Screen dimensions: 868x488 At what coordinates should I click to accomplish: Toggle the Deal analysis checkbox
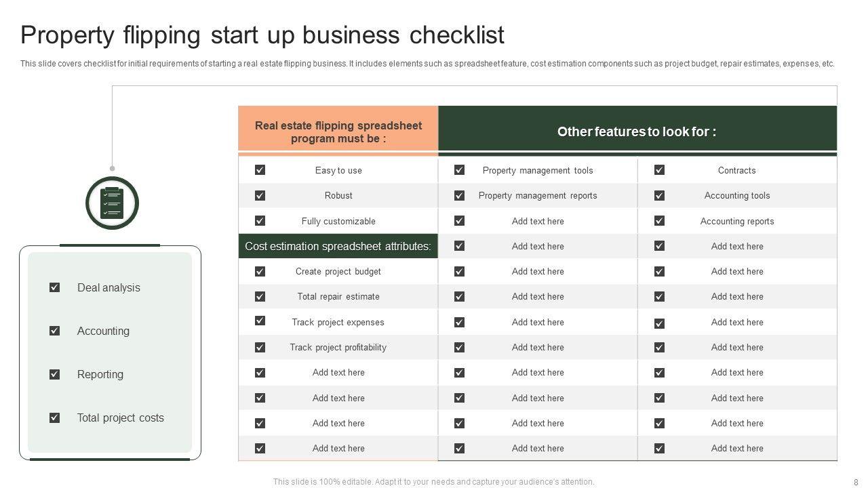[55, 287]
